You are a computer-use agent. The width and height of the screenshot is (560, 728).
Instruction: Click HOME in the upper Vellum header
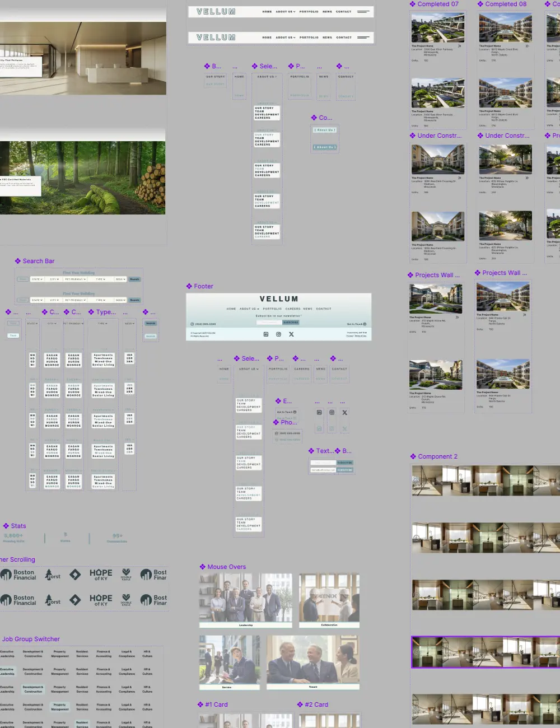pyautogui.click(x=267, y=11)
